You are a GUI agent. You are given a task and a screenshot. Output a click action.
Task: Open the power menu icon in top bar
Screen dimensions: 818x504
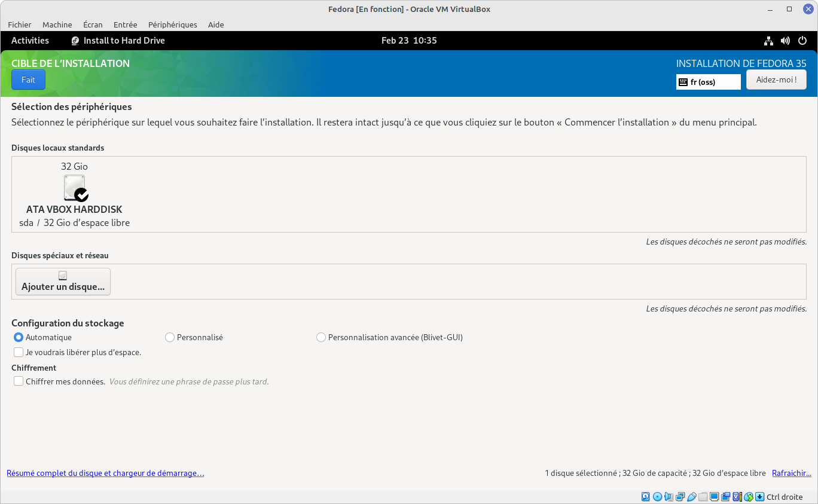click(x=802, y=41)
